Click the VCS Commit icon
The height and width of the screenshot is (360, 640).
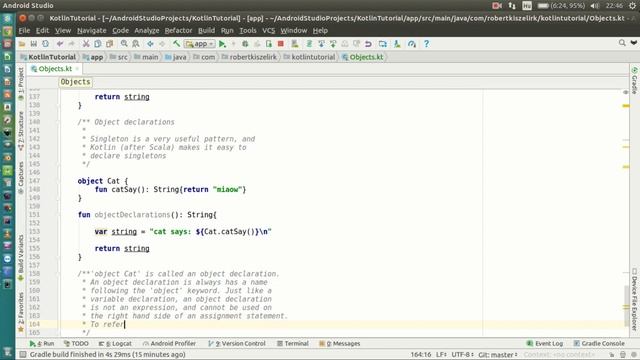coord(333,44)
